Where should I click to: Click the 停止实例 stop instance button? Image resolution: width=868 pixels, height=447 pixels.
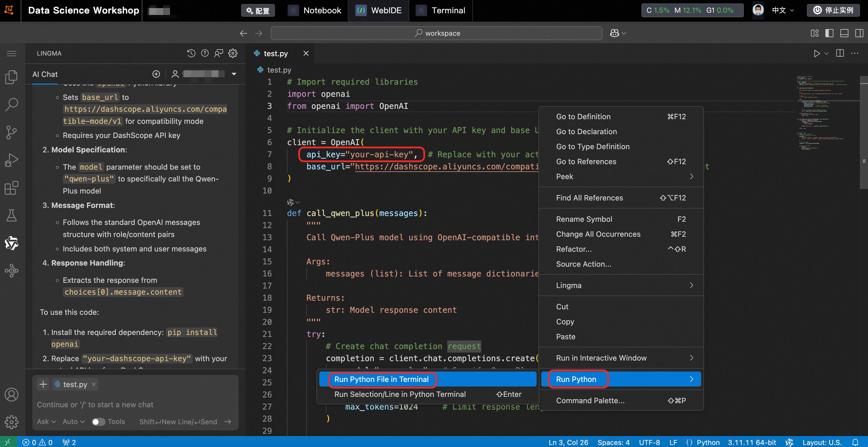coord(834,10)
